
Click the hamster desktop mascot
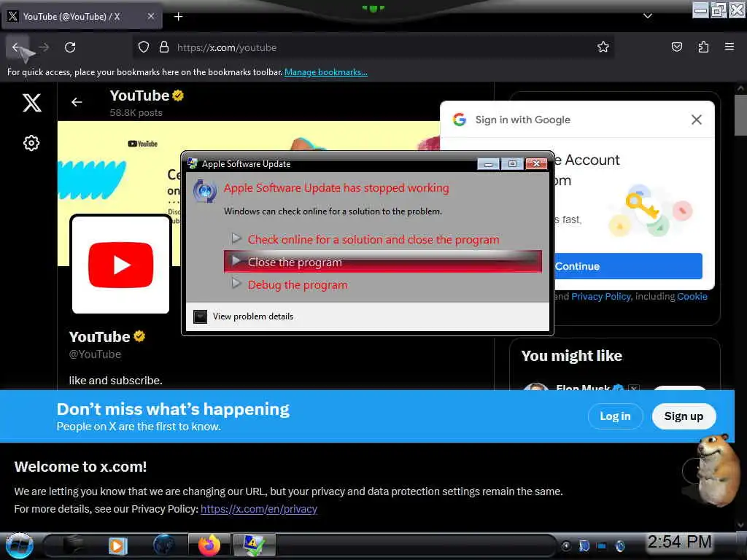(x=719, y=469)
